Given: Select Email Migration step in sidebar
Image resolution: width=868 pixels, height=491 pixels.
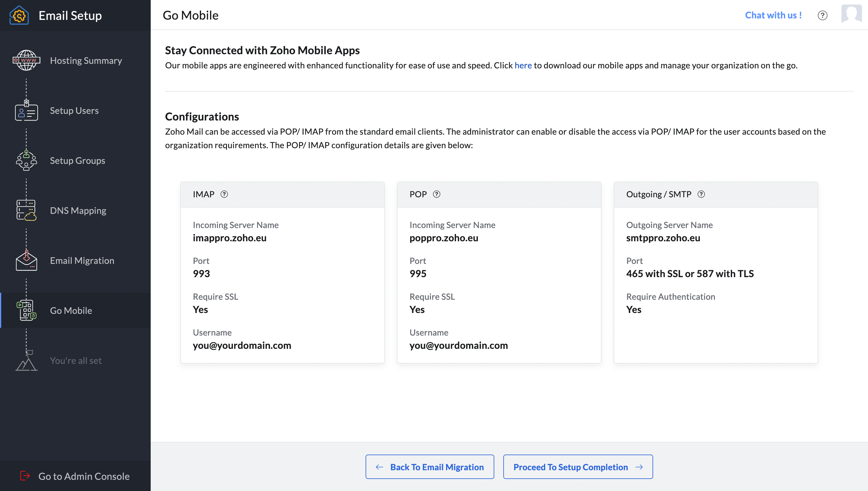Looking at the screenshot, I should (75, 260).
